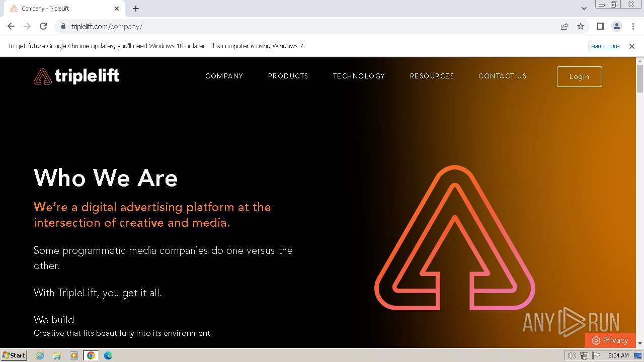
Task: Dismiss the Chrome update notification bar
Action: pyautogui.click(x=632, y=46)
